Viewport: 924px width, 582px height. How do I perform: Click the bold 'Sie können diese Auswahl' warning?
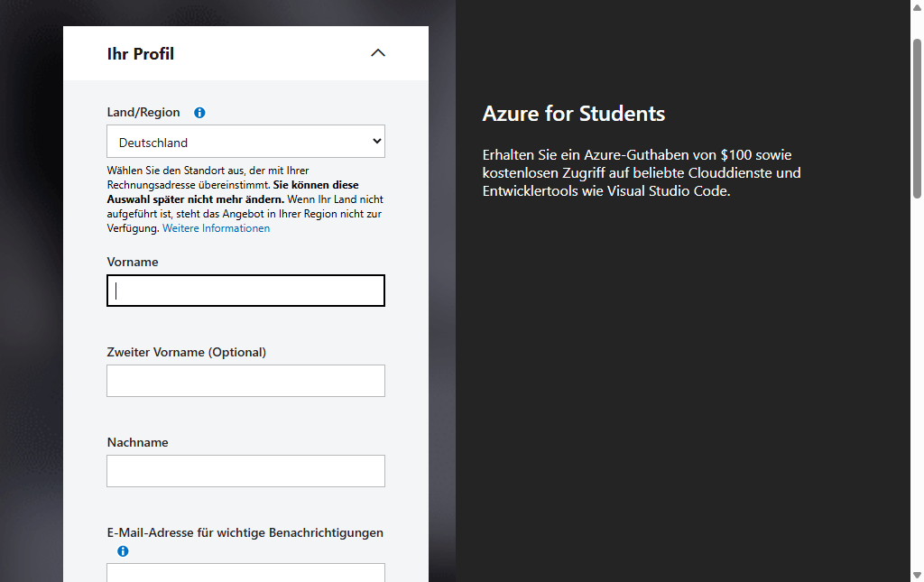233,192
